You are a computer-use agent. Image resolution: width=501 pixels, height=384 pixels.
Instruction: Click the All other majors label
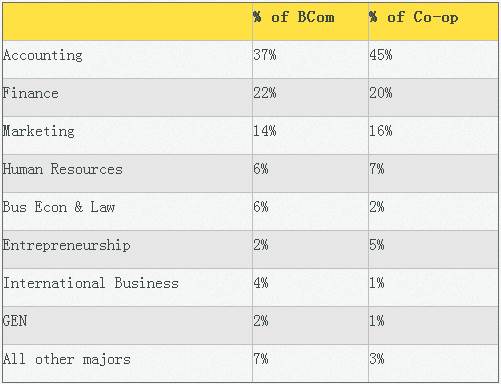(67, 359)
